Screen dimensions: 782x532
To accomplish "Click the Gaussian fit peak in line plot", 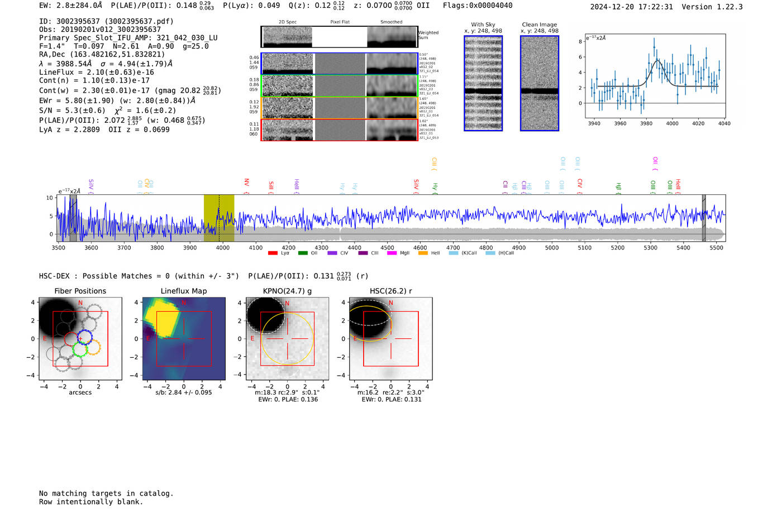I will tap(658, 60).
